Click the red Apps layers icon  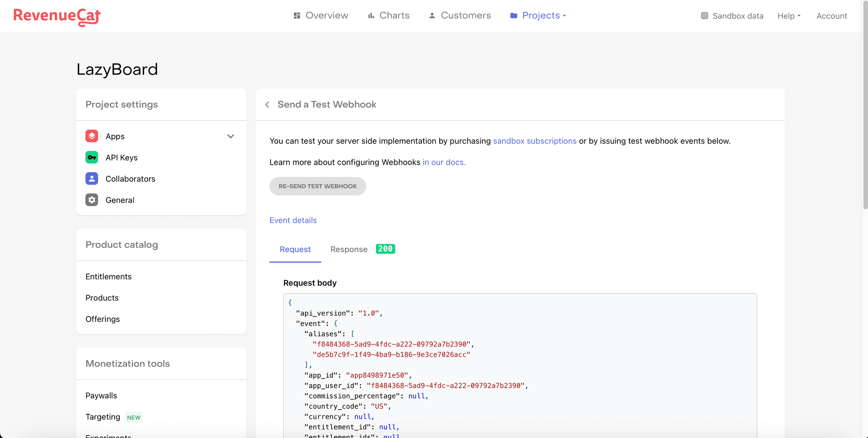click(x=92, y=136)
